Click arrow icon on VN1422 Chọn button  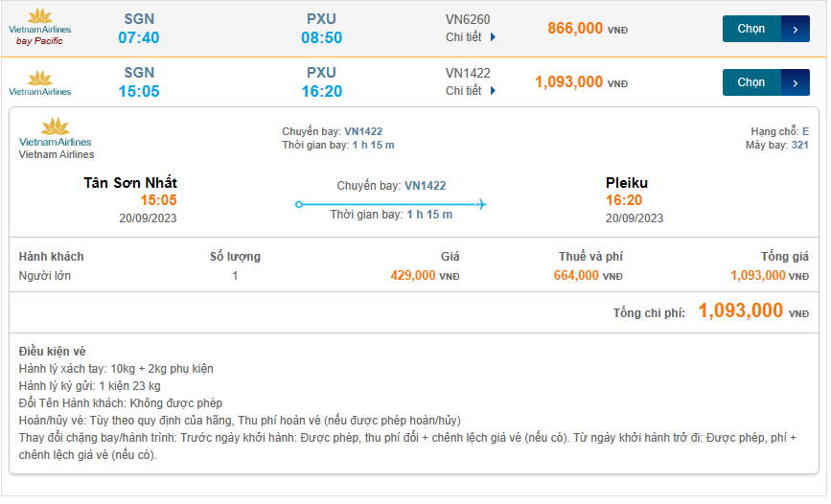(x=796, y=82)
